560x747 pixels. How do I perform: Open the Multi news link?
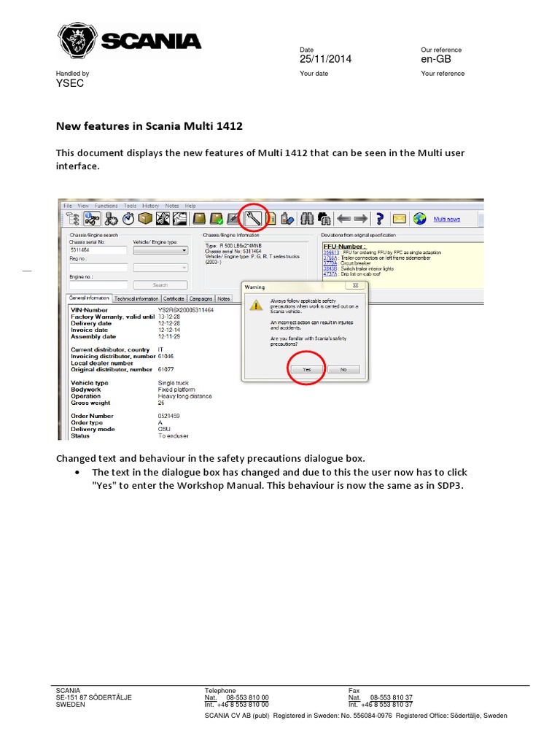click(447, 219)
